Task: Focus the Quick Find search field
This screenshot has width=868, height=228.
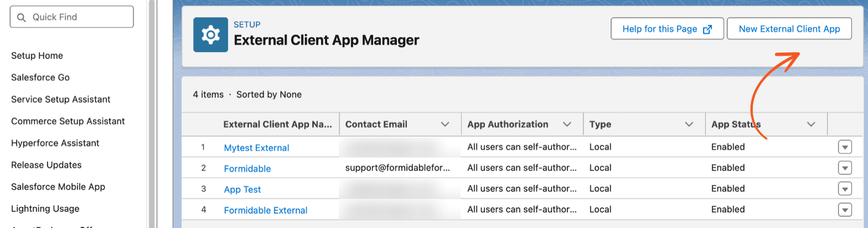Action: click(x=72, y=17)
